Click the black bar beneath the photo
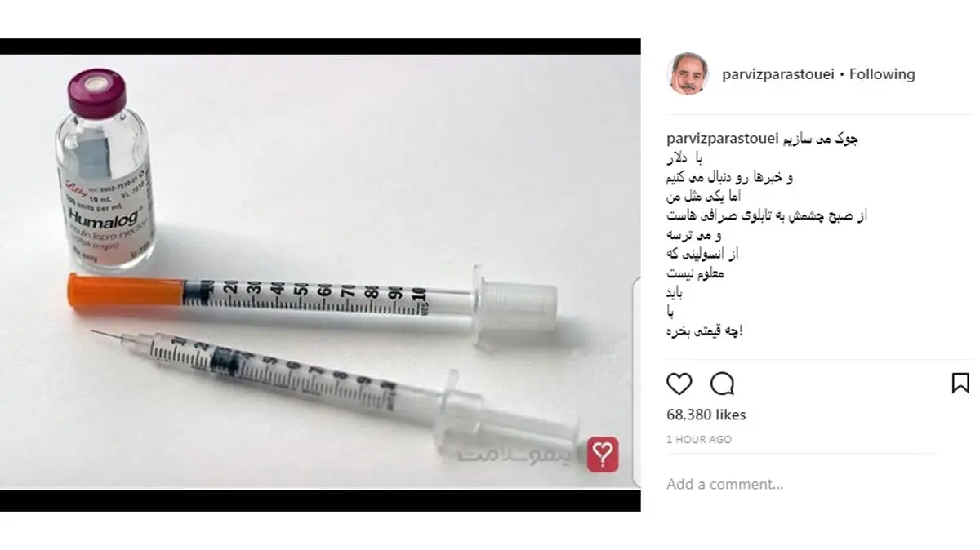The image size is (980, 550). coord(320,501)
